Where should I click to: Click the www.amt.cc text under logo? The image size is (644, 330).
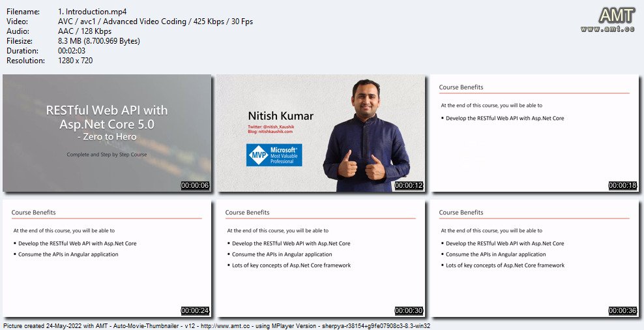(x=608, y=29)
